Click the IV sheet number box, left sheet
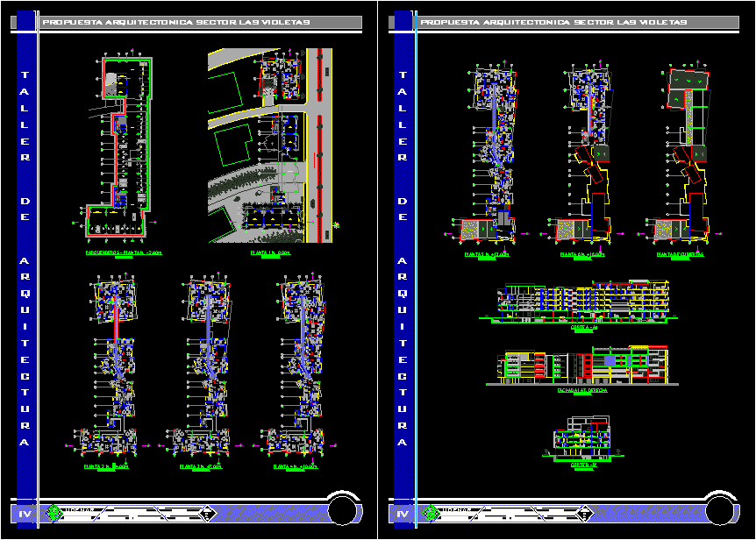Viewport: 756px width, 540px height. pos(25,514)
